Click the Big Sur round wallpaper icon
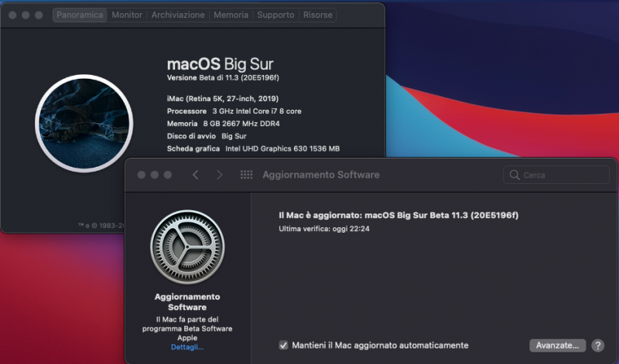The height and width of the screenshot is (364, 619). click(84, 124)
